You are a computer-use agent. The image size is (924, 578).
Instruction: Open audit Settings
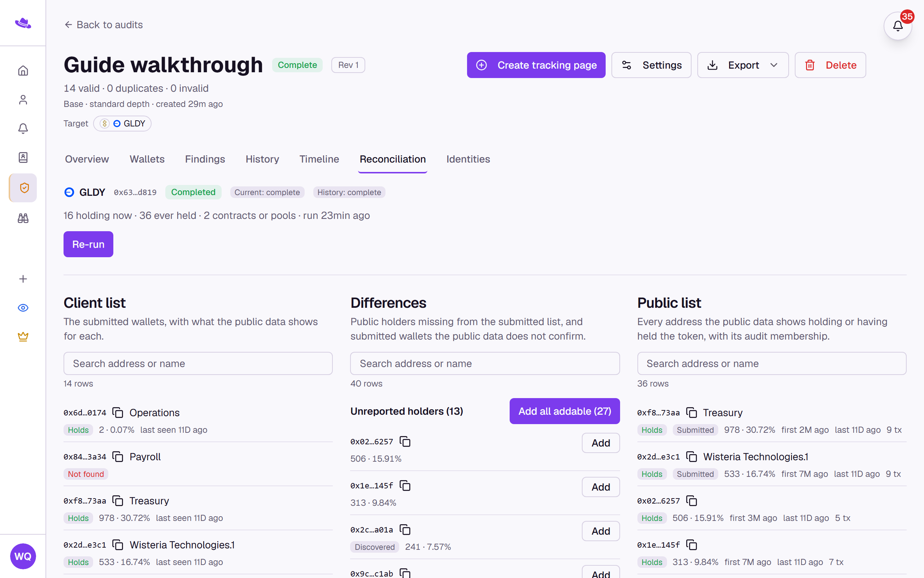[651, 65]
